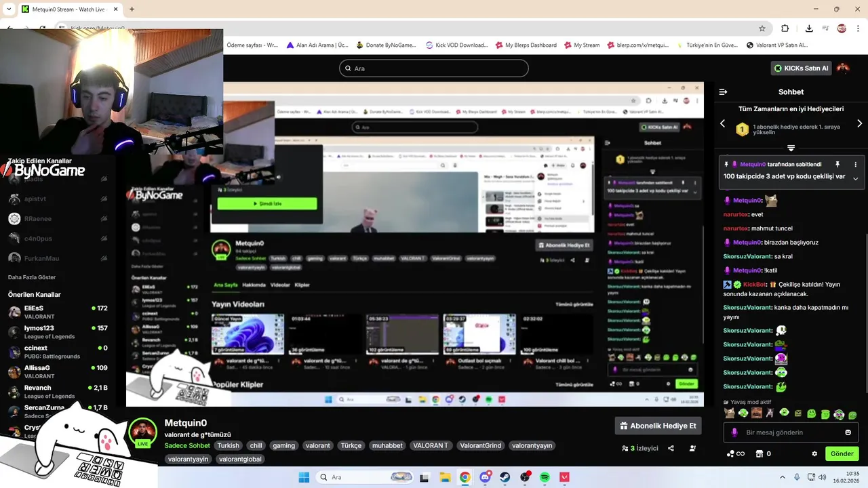Screen dimensions: 868x488
Task: Select the Turkish tag
Action: click(x=229, y=445)
